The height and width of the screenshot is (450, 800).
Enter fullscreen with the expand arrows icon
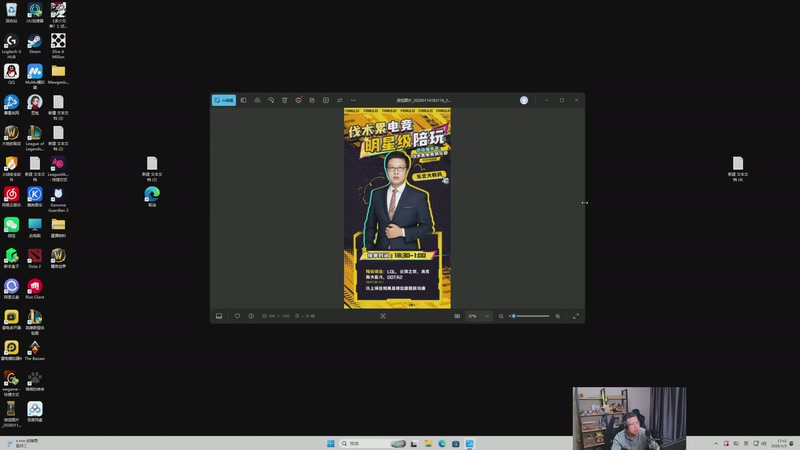(576, 316)
